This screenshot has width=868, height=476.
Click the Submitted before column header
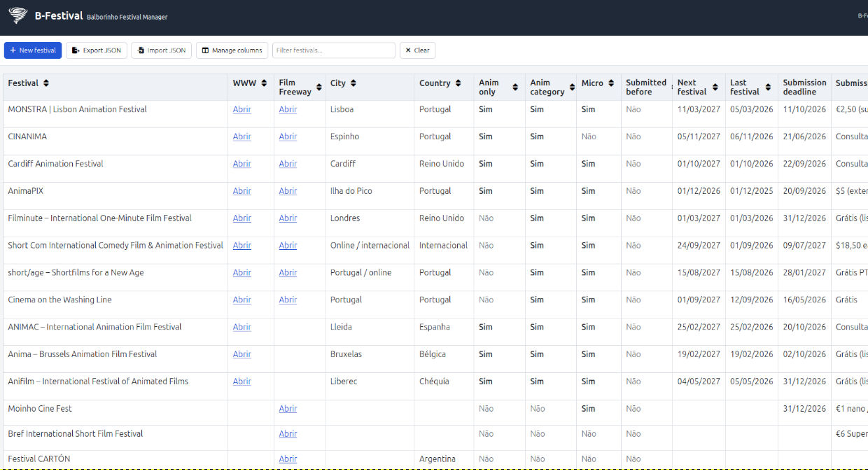646,87
